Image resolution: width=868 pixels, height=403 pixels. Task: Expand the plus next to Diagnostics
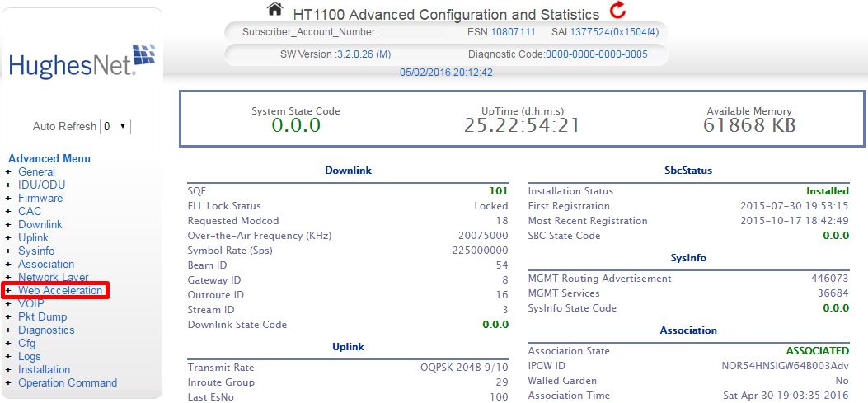tap(8, 330)
